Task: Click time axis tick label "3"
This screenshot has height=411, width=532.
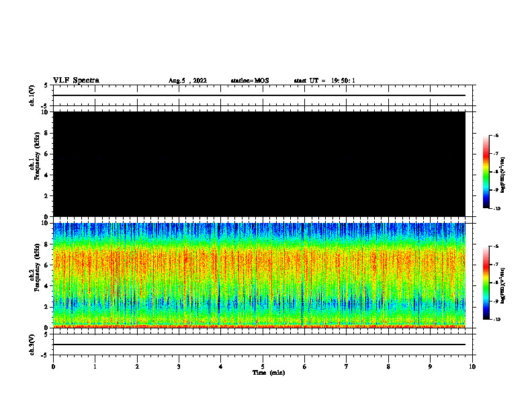Action: coord(179,367)
